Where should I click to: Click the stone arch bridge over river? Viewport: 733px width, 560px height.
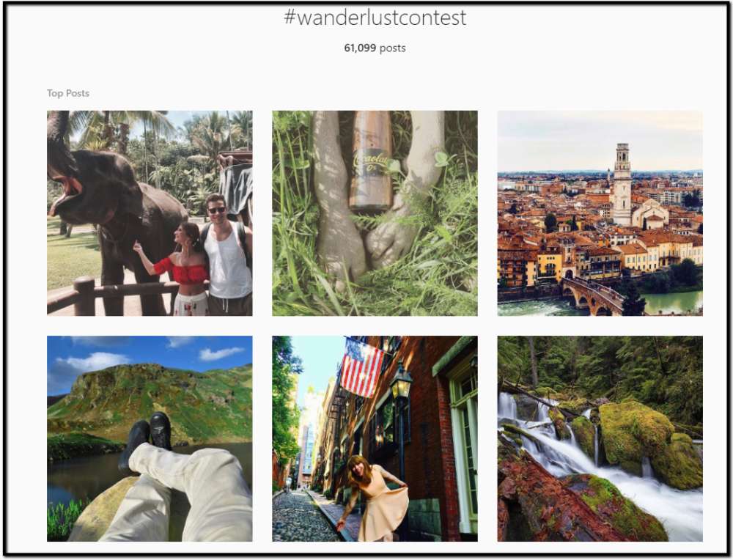593,295
